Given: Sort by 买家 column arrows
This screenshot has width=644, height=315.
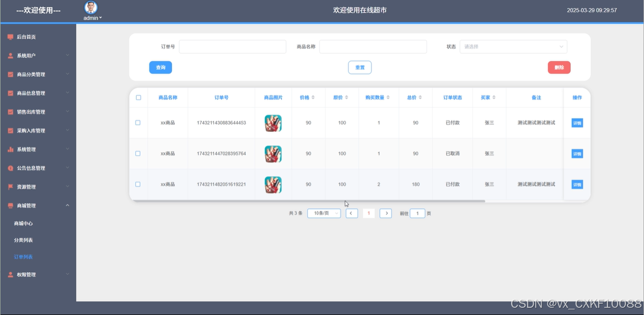Looking at the screenshot, I should (494, 97).
